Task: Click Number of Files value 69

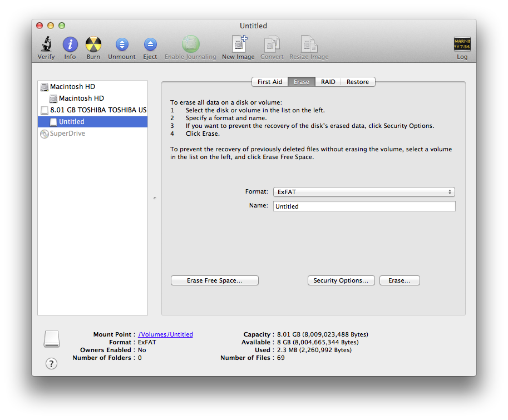Action: (280, 358)
